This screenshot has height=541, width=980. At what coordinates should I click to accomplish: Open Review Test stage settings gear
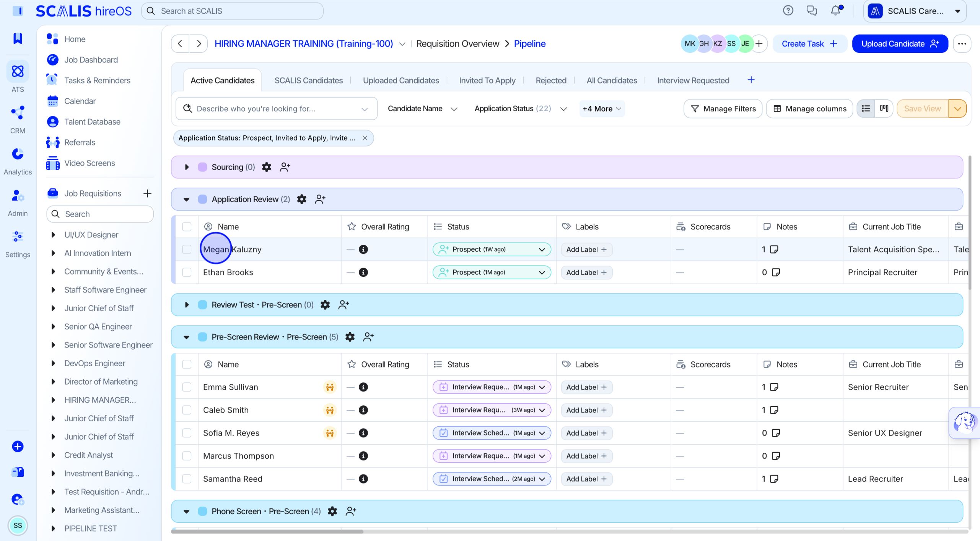(x=325, y=305)
